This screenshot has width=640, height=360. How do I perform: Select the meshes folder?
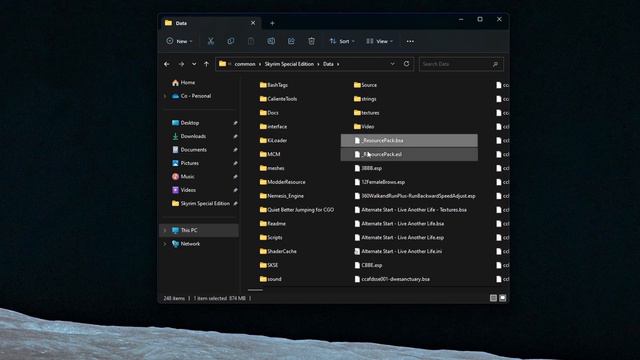[x=272, y=168]
